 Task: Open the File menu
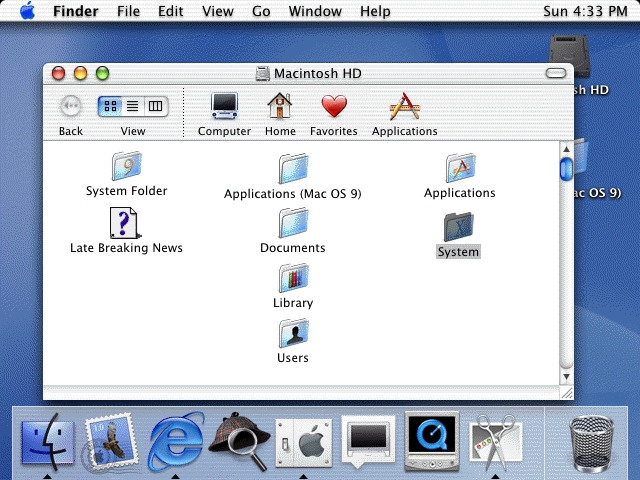click(x=128, y=11)
